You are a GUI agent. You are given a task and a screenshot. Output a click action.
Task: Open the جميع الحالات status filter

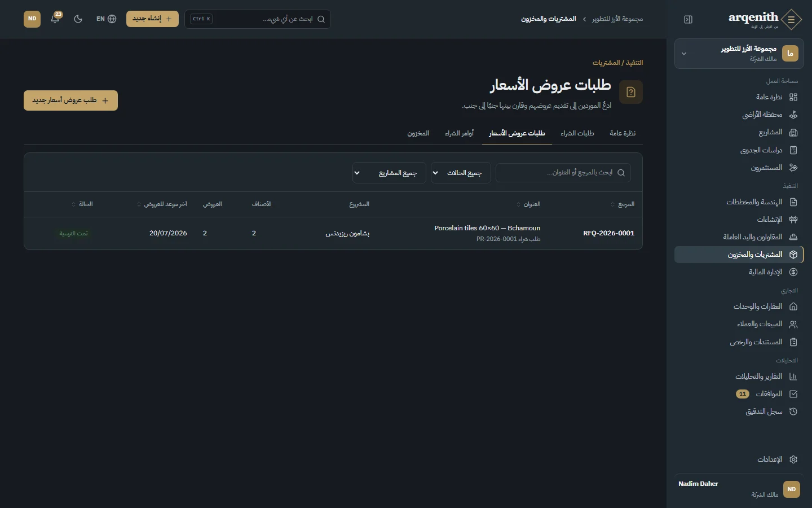pyautogui.click(x=461, y=173)
